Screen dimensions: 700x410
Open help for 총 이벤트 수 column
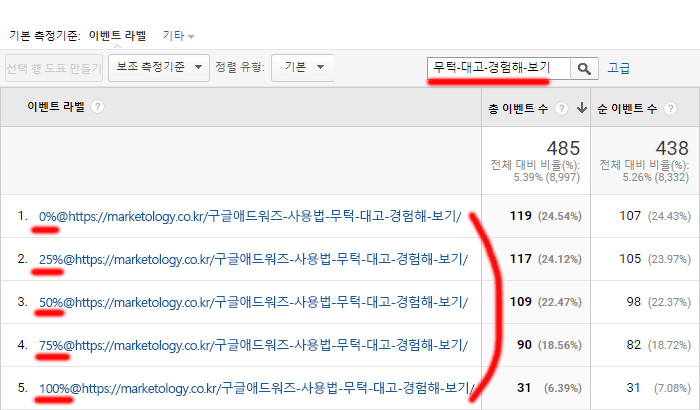561,108
